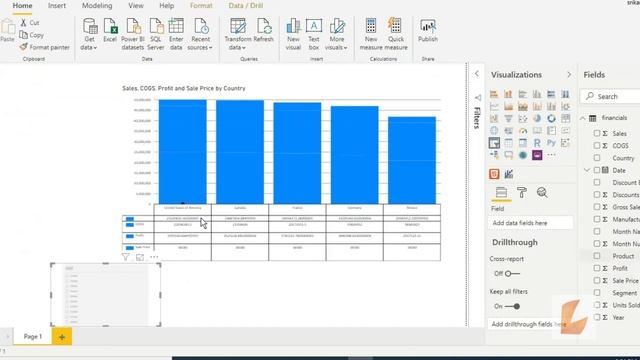Select the Area chart visual

point(508,107)
